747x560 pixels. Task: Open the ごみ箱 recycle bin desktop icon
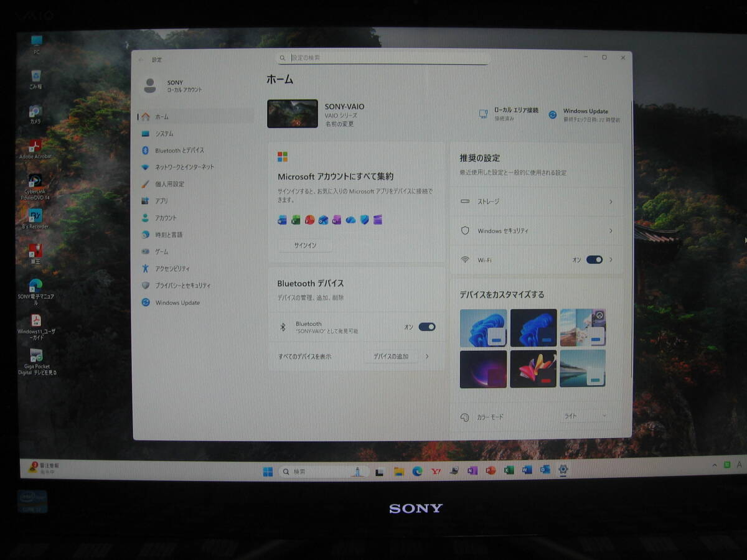tap(36, 79)
